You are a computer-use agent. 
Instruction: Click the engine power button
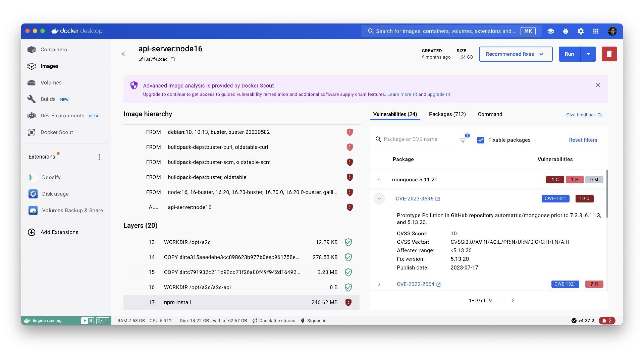(100, 321)
